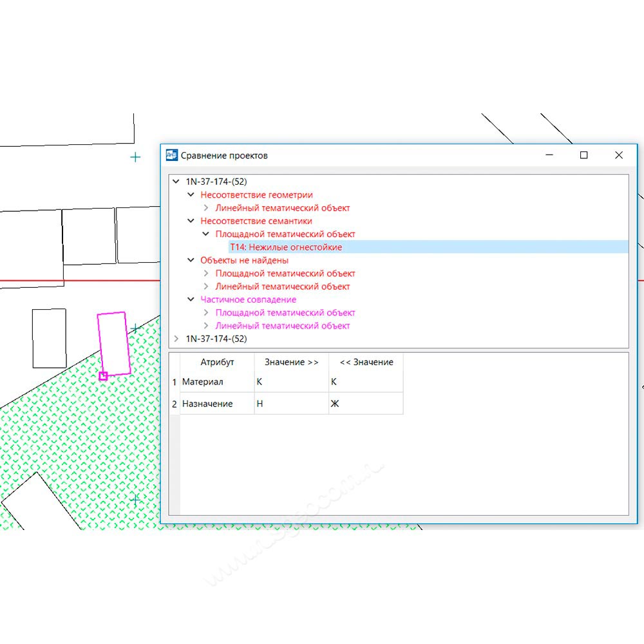Viewport: 644px width, 644px height.
Task: Expand the bottom collapsed 1N-37-174-(52) node
Action: tap(176, 339)
